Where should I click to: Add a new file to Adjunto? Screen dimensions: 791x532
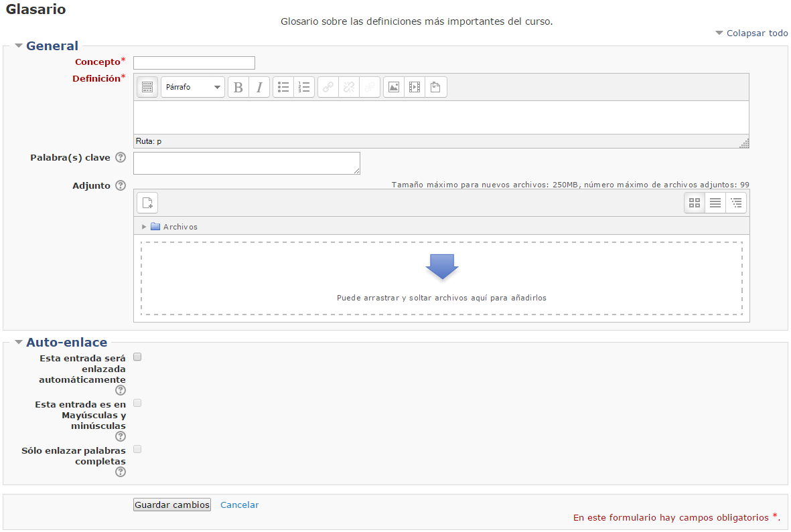point(147,203)
